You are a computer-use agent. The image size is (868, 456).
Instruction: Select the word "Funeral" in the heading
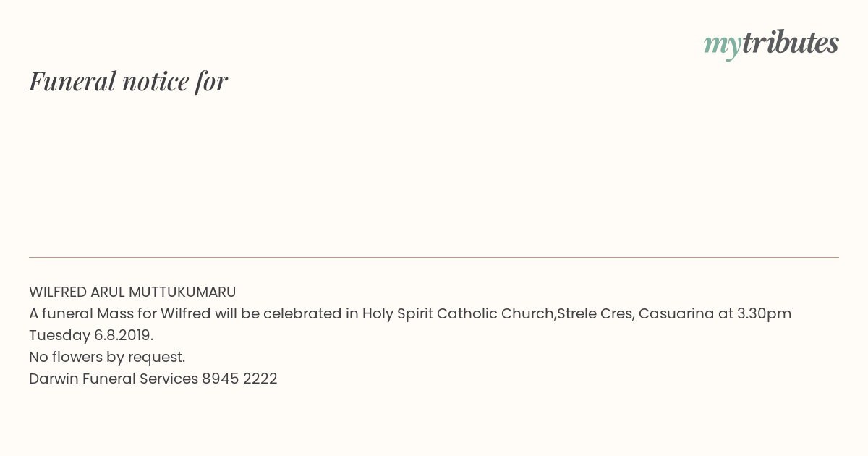[72, 81]
